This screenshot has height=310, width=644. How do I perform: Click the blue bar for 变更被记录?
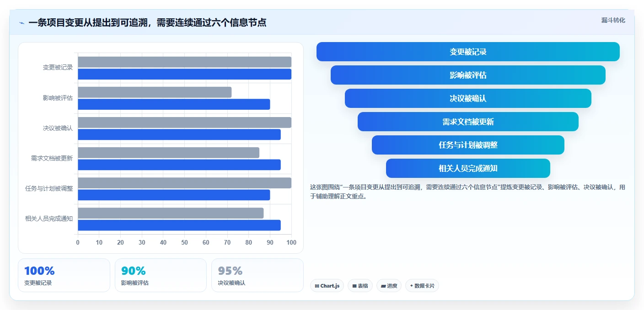[184, 74]
